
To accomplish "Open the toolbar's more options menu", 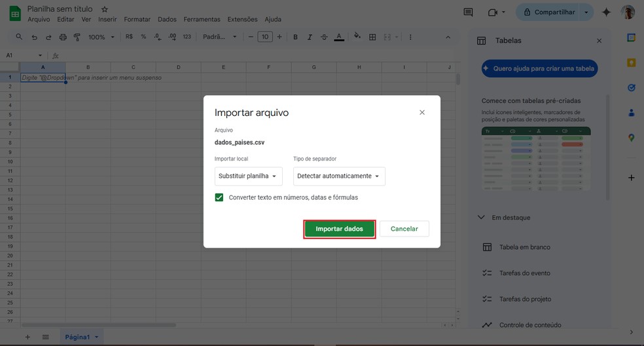I will (410, 37).
